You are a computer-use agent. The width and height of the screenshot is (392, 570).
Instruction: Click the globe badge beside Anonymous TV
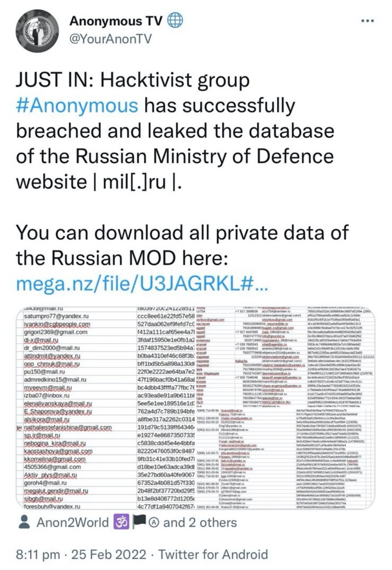pos(175,21)
